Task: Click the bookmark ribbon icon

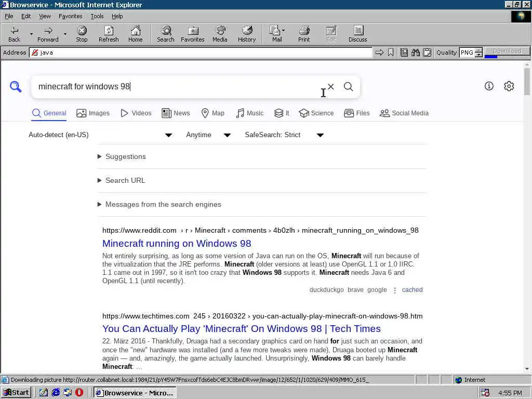Action: pyautogui.click(x=391, y=52)
